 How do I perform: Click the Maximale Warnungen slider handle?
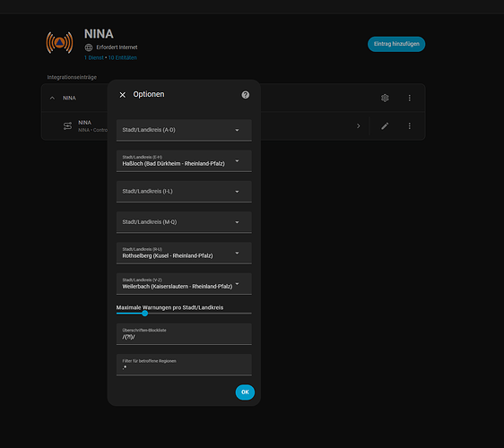pos(145,313)
